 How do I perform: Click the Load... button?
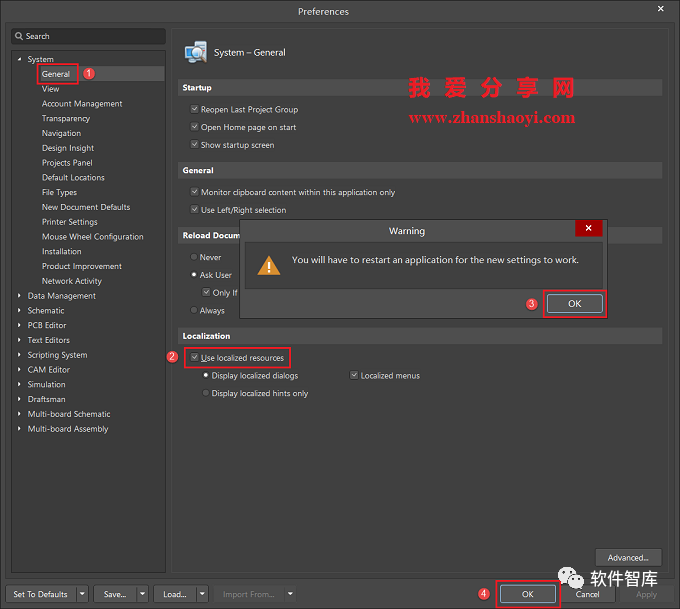click(x=175, y=594)
